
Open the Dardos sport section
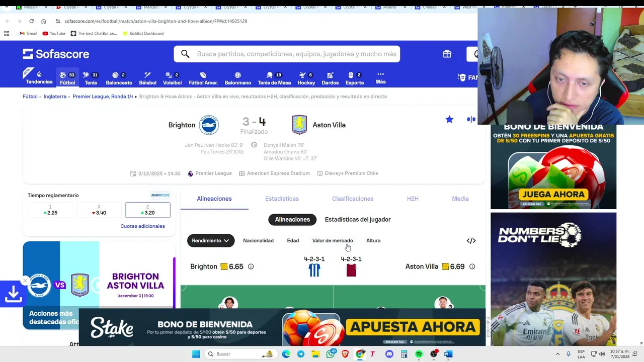pyautogui.click(x=330, y=78)
